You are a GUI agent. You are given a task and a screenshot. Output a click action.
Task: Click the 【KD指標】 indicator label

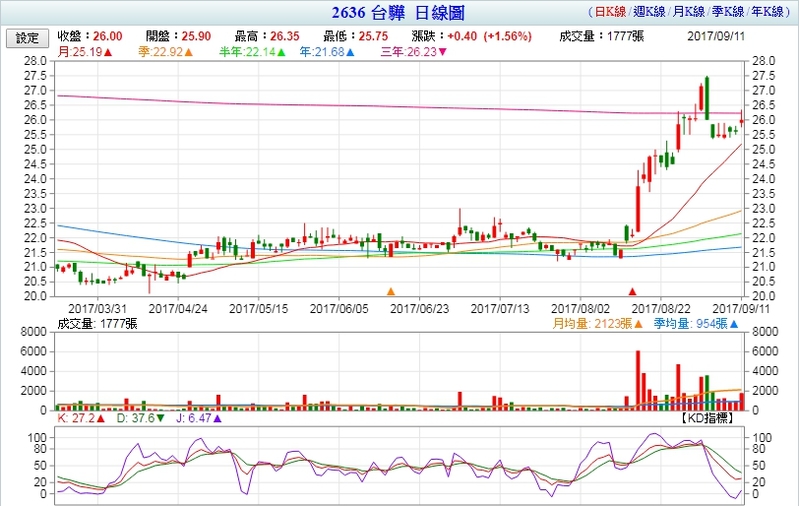pos(707,418)
